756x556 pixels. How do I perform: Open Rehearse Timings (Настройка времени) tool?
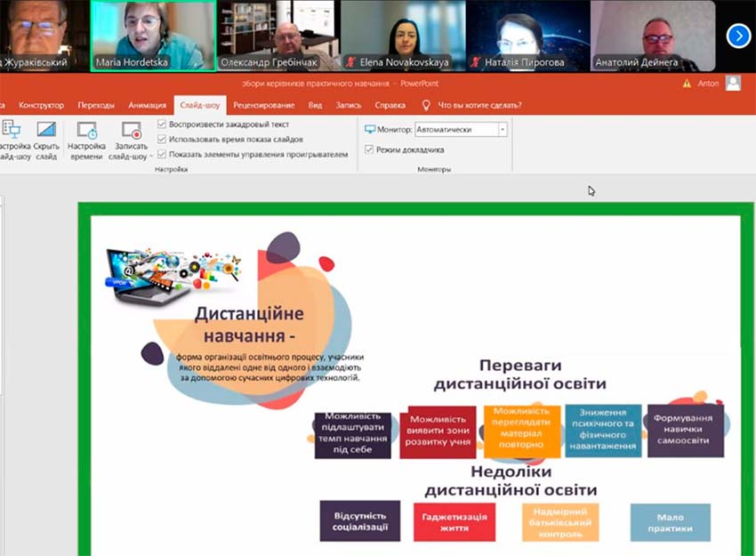click(86, 131)
